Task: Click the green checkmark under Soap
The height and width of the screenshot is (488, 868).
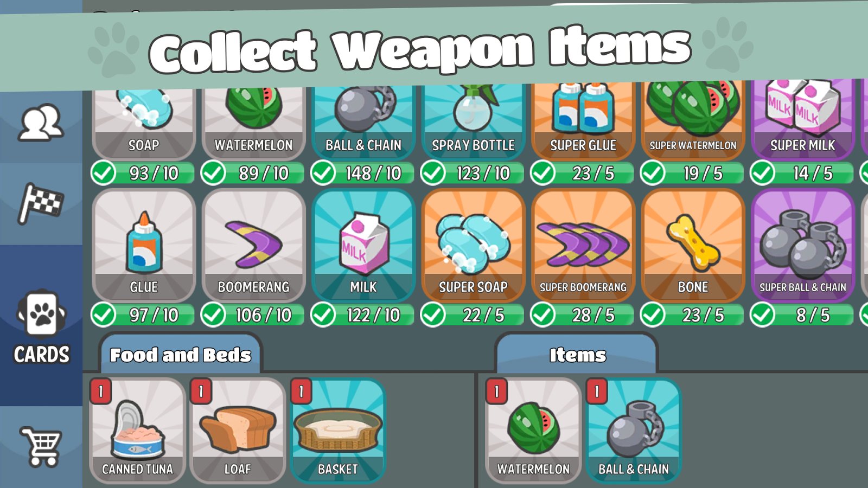Action: (103, 174)
